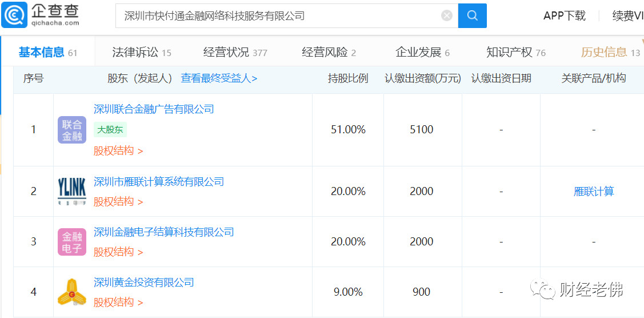644x318 pixels.
Task: Click the YLINK shareholder logo
Action: 72,192
